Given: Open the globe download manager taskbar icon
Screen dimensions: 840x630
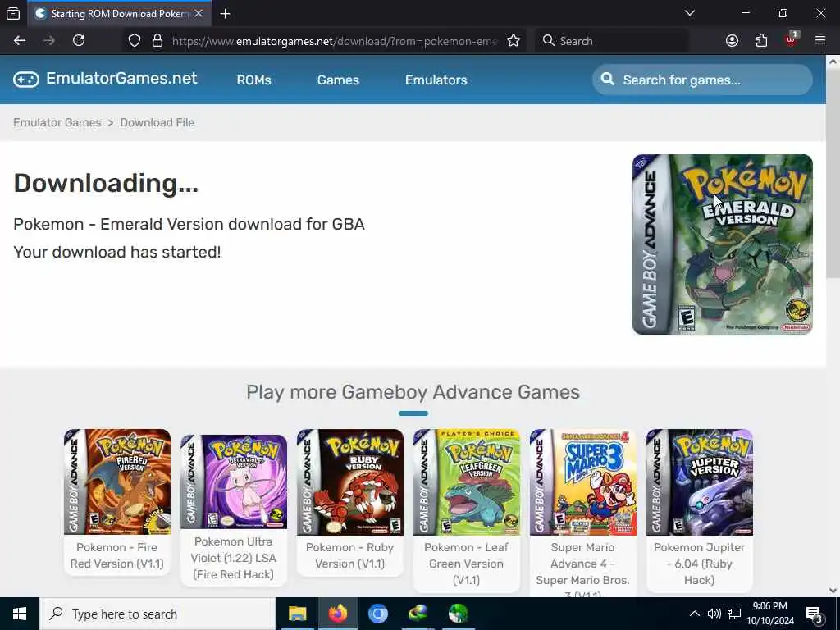Looking at the screenshot, I should pyautogui.click(x=418, y=614).
